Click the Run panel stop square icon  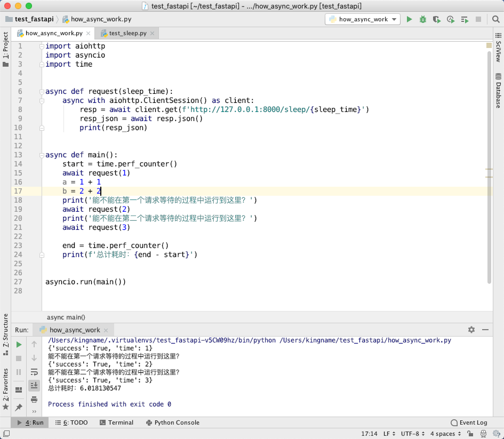click(19, 358)
